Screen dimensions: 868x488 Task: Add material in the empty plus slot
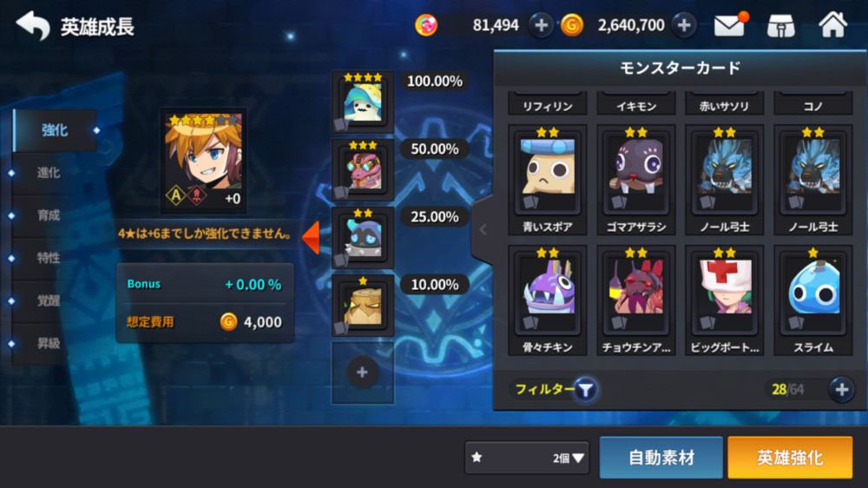(362, 373)
